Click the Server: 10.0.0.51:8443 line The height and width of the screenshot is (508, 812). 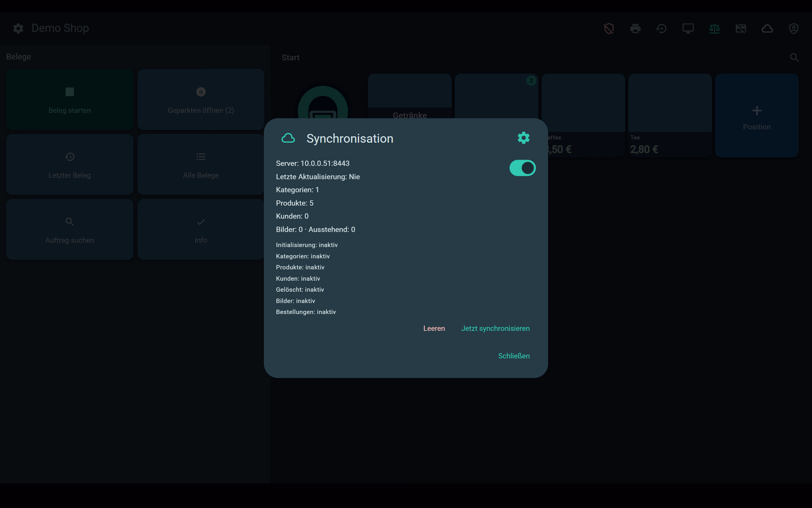(x=312, y=163)
